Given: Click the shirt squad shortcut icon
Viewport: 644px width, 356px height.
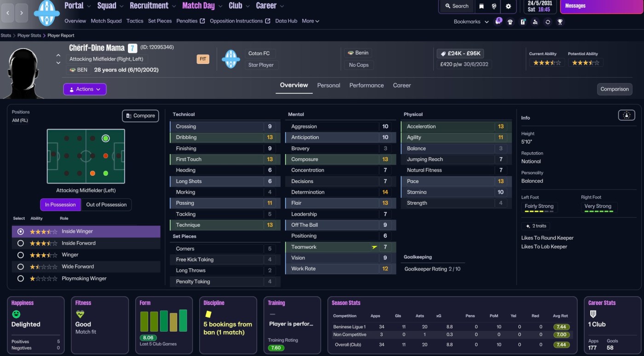Looking at the screenshot, I should [510, 22].
